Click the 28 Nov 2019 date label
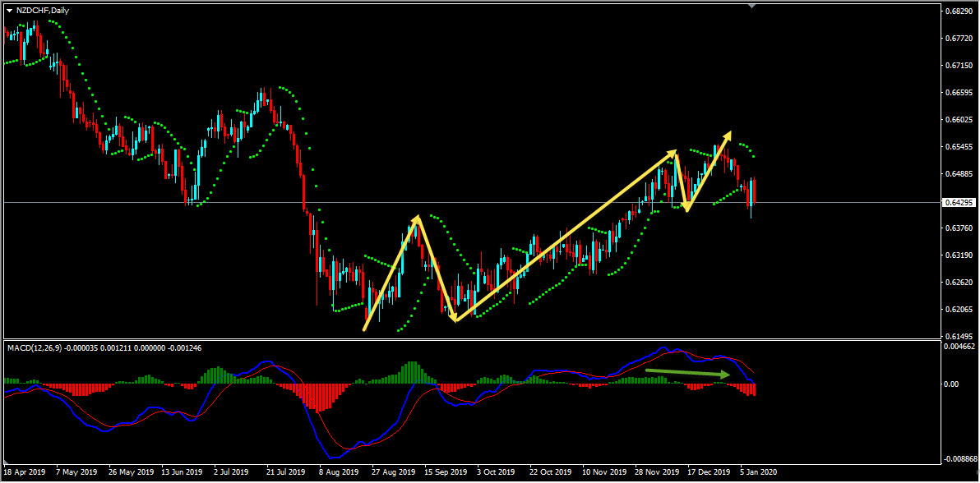 point(655,471)
